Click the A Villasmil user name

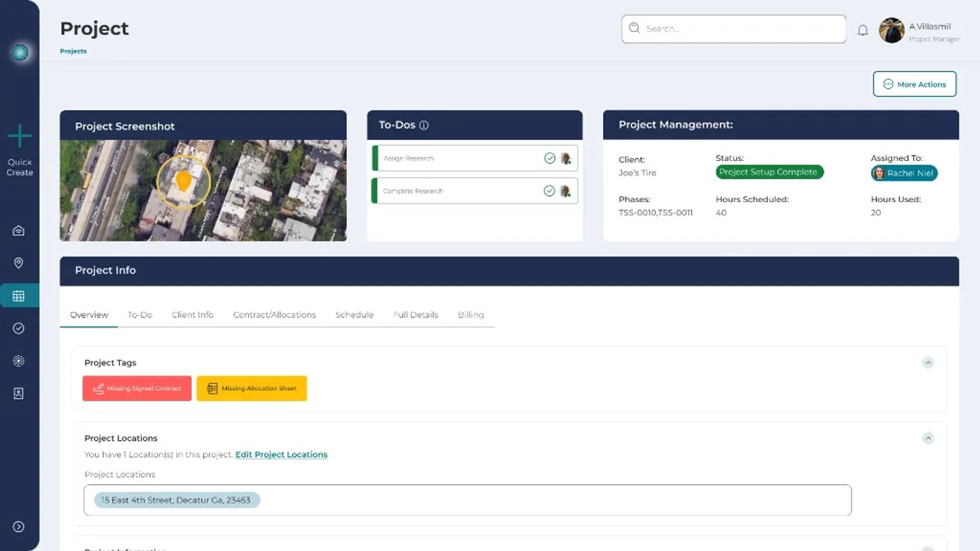pyautogui.click(x=930, y=26)
